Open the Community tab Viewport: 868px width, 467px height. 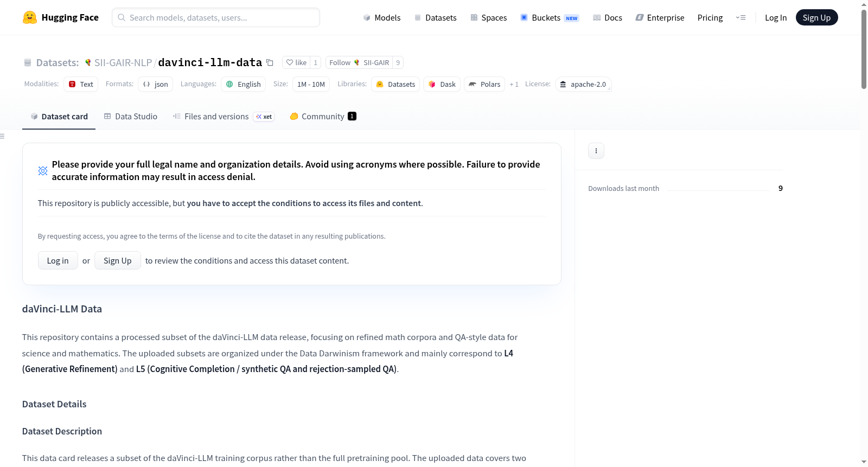click(323, 116)
